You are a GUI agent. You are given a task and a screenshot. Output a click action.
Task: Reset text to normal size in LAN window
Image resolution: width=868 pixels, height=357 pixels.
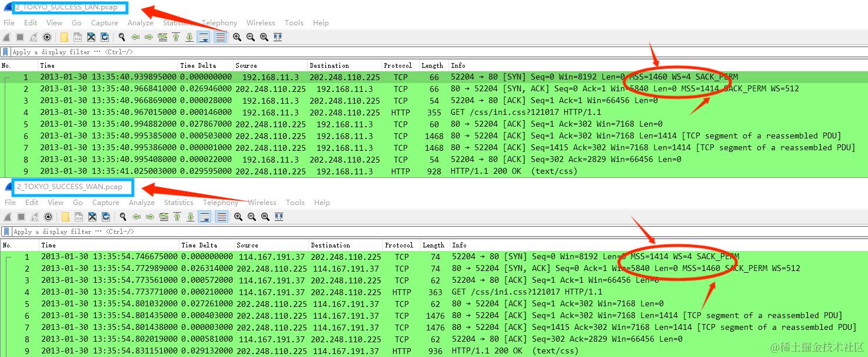pyautogui.click(x=264, y=37)
